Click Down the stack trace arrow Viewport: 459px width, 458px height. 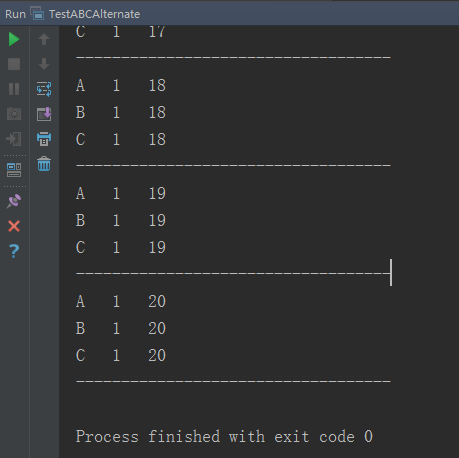(44, 64)
